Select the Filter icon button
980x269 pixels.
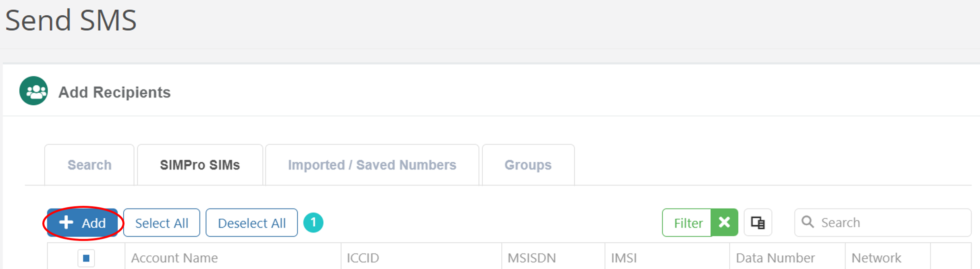coord(688,222)
